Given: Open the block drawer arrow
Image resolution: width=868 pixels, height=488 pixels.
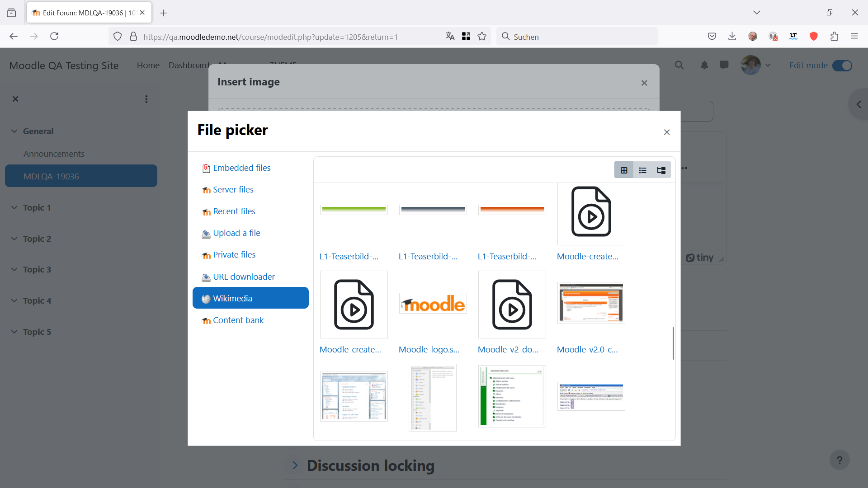Looking at the screenshot, I should point(859,104).
